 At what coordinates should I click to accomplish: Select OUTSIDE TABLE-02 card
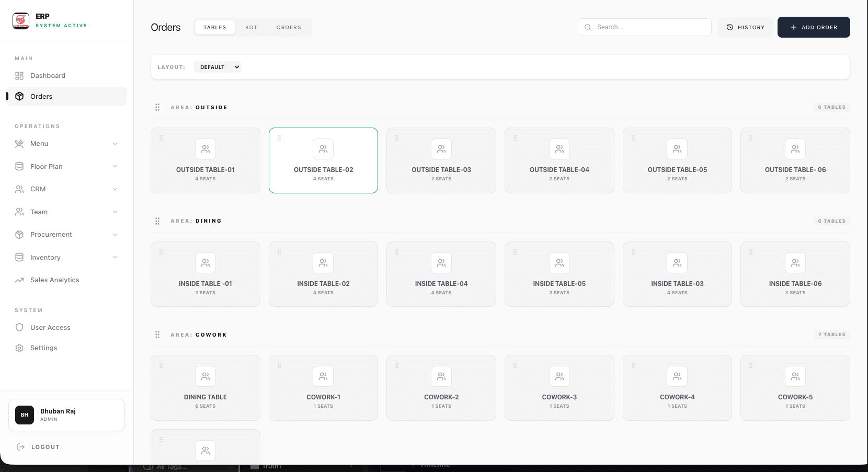(x=323, y=160)
